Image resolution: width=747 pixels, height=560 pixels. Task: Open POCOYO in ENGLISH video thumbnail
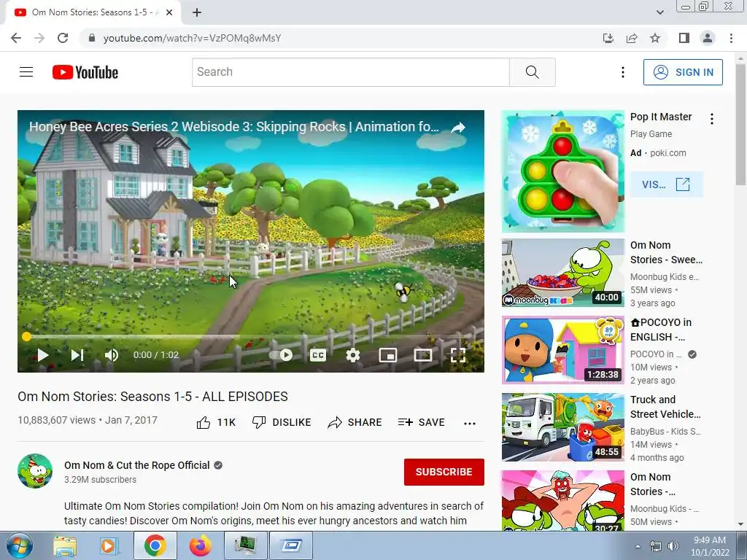[x=562, y=350]
